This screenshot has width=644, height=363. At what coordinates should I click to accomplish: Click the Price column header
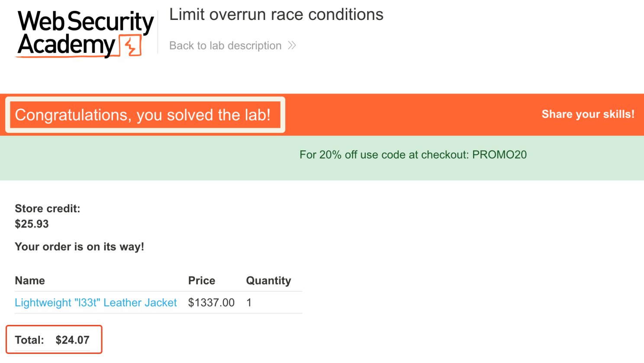[201, 280]
